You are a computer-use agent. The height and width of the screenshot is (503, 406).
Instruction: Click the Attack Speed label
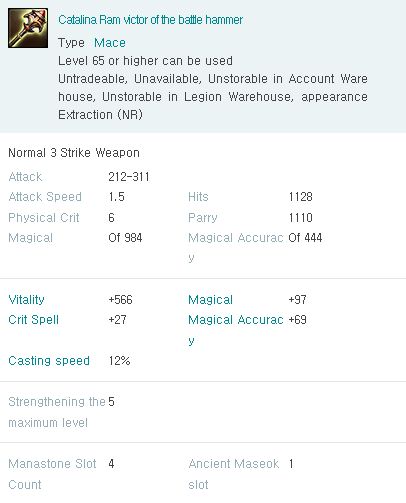[x=45, y=197]
